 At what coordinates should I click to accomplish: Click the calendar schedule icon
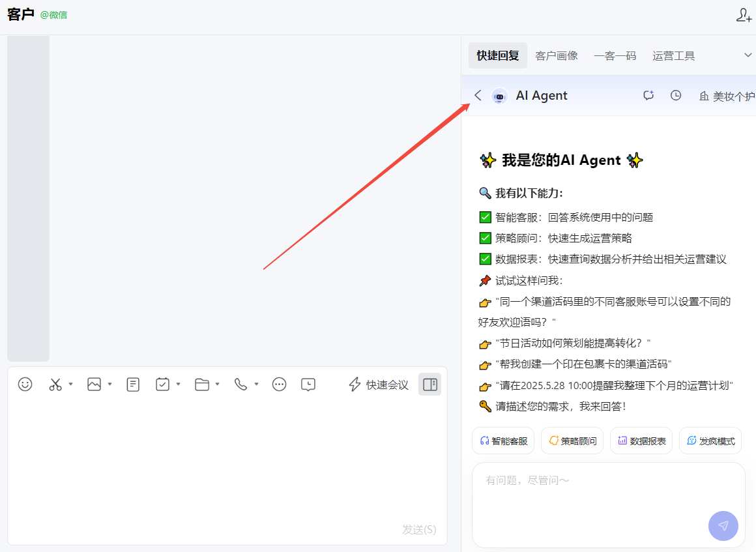click(163, 385)
